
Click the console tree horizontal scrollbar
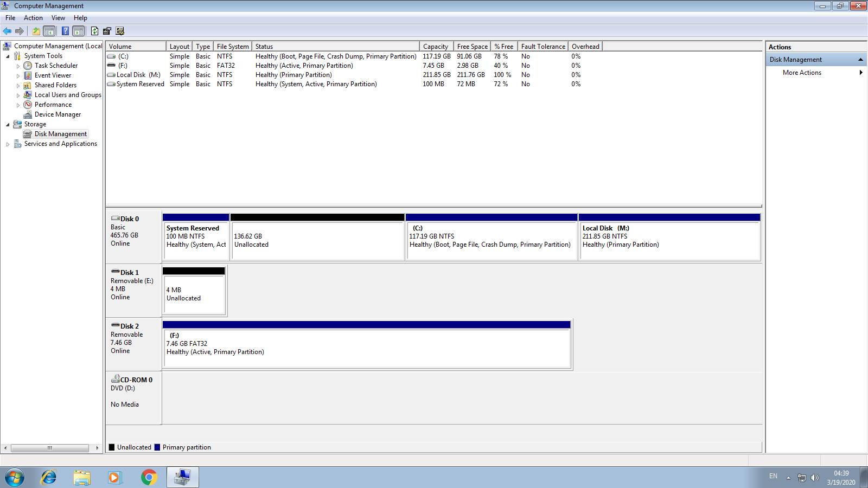[x=50, y=448]
